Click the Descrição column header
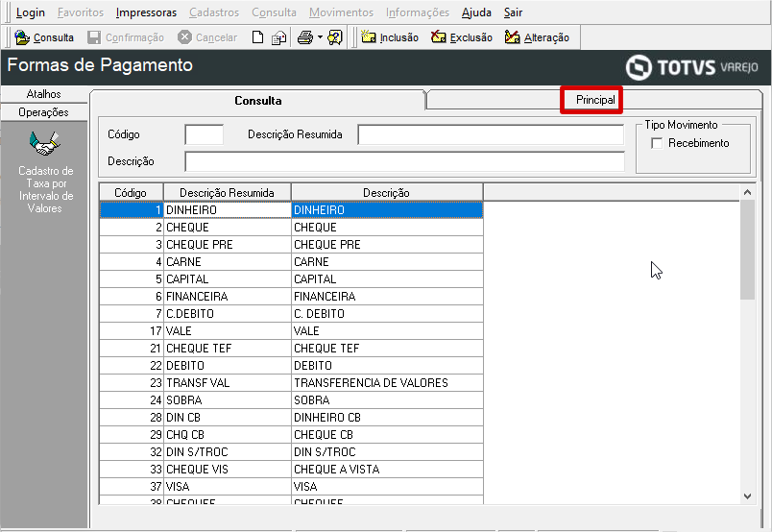 [x=387, y=193]
